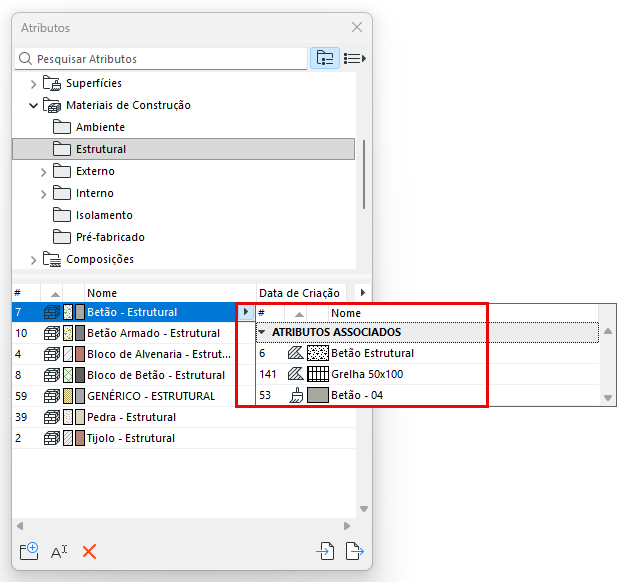Image resolution: width=626 pixels, height=582 pixels.
Task: Click the surface brush icon of Betão - 04
Action: click(296, 395)
